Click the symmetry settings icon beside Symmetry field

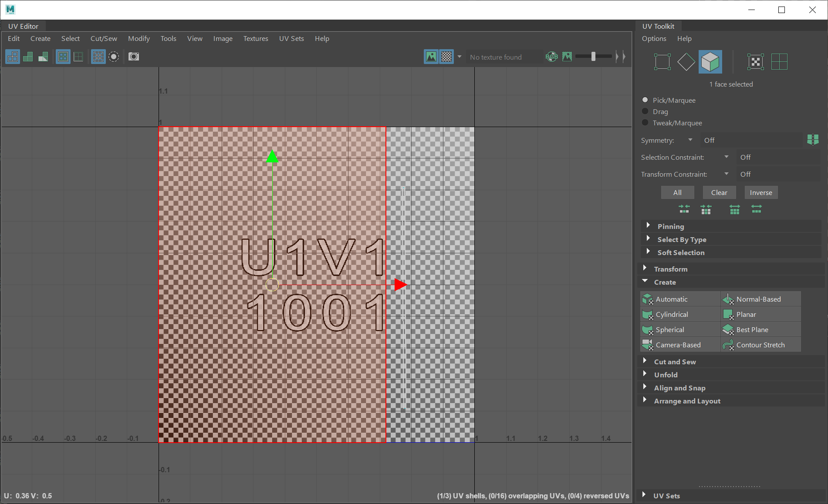point(813,140)
